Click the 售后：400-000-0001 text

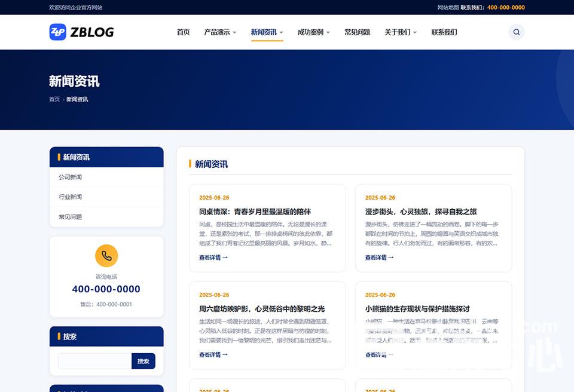coord(106,304)
